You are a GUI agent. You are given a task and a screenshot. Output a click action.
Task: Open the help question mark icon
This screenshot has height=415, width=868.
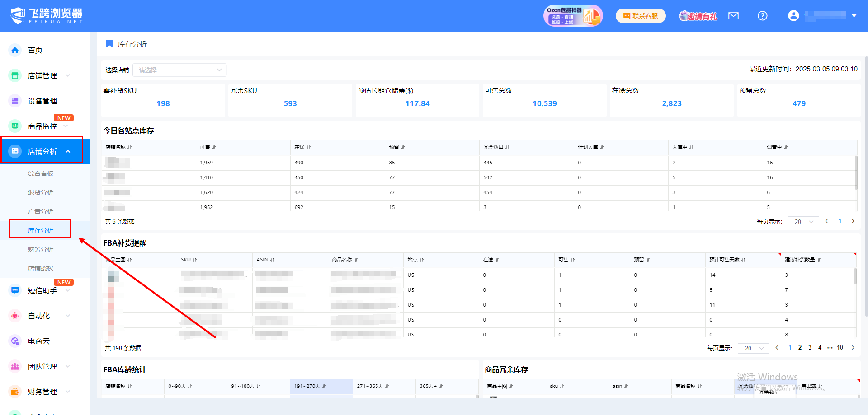click(x=762, y=16)
